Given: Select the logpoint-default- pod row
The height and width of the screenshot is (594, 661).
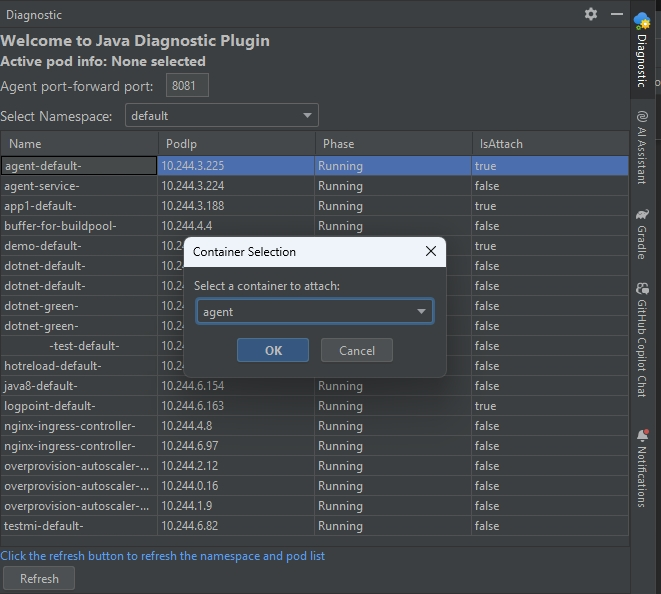Looking at the screenshot, I should 80,406.
